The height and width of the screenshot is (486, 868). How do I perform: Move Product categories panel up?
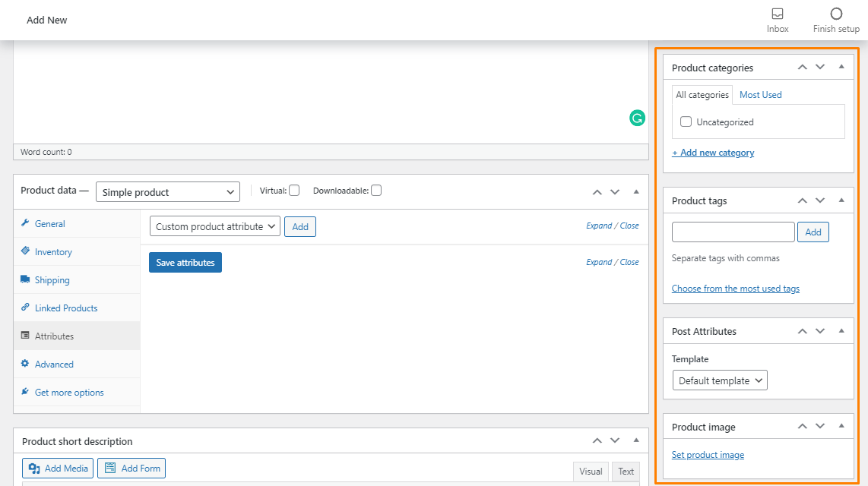pos(802,67)
